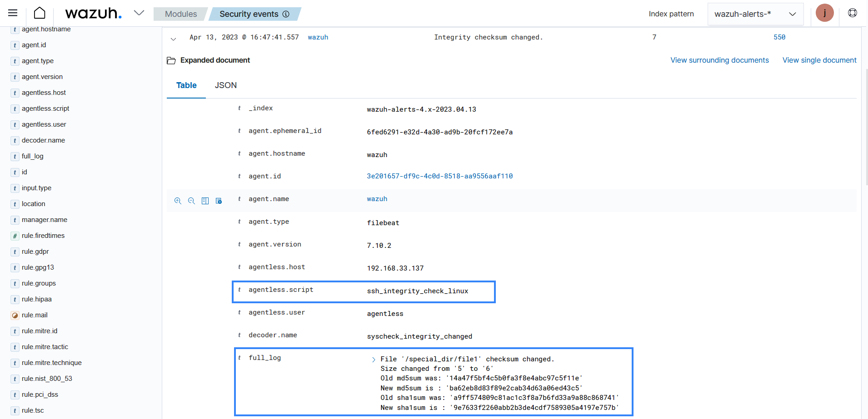Collapse the expanded Apr 13 event row
Screen dimensions: 868x419
click(173, 39)
